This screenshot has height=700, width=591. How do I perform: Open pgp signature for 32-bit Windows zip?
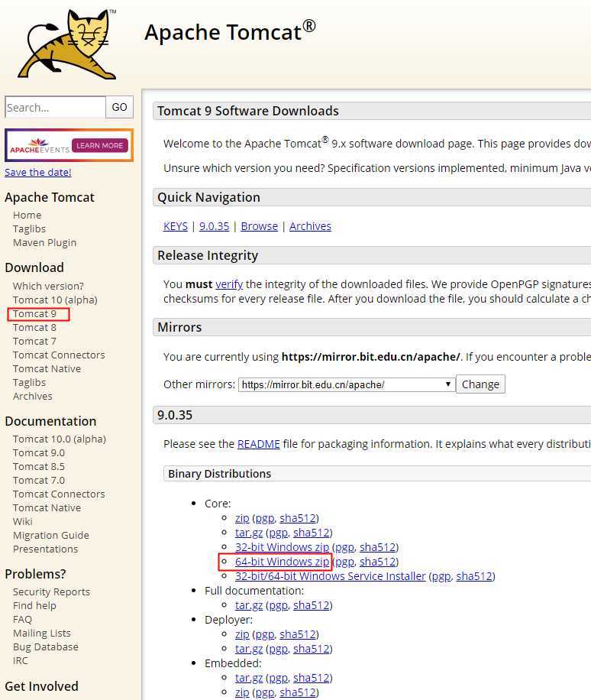344,547
